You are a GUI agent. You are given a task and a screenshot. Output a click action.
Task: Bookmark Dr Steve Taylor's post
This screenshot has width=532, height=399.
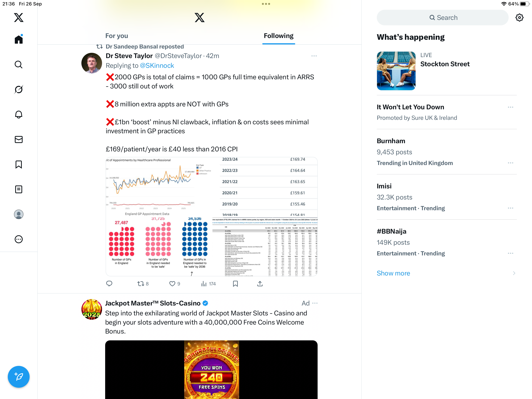coord(235,284)
